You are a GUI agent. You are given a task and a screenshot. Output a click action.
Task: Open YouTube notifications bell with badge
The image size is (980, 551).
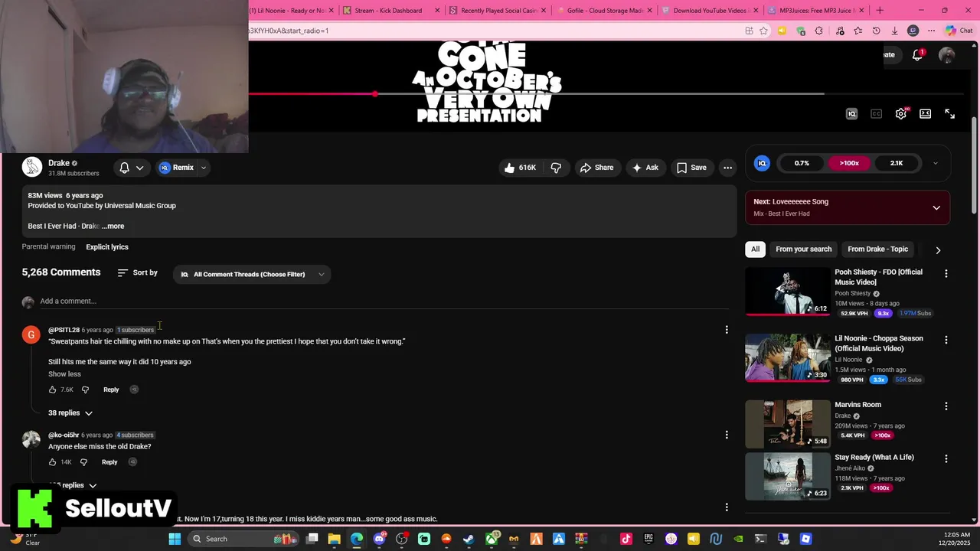(x=918, y=54)
